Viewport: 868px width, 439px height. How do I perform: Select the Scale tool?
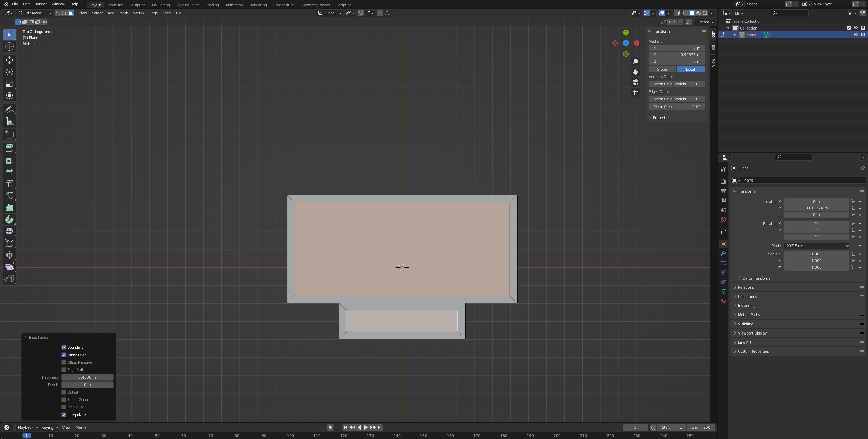click(x=10, y=84)
